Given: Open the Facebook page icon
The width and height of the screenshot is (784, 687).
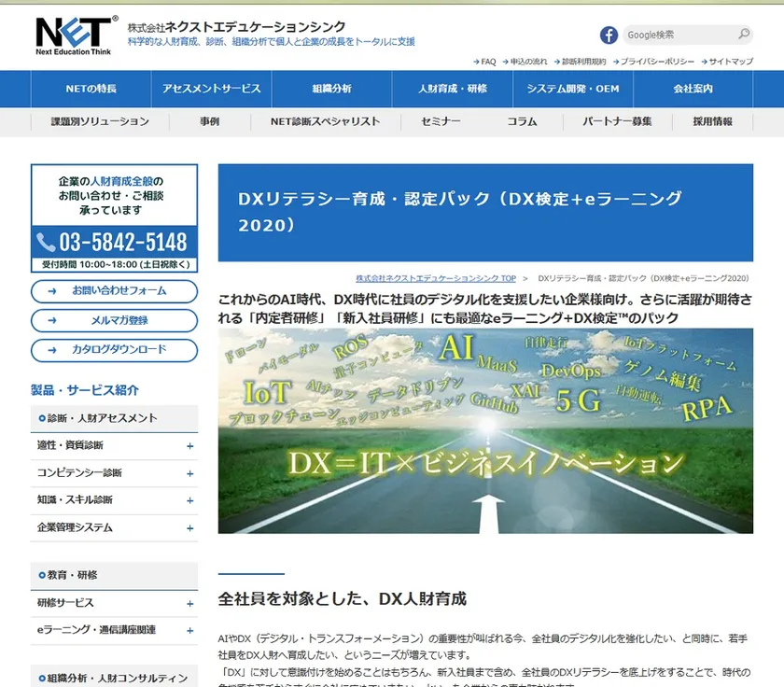Looking at the screenshot, I should coord(609,35).
